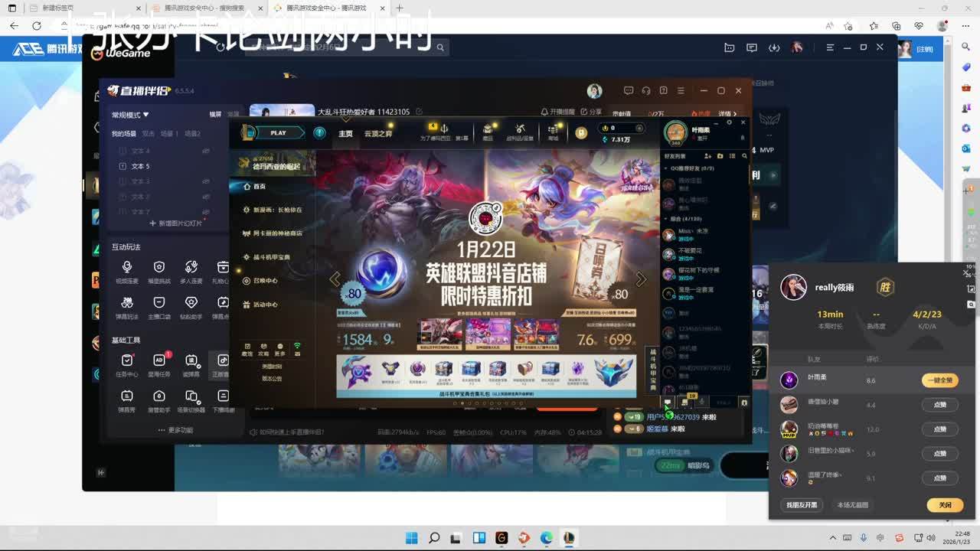Screen dimensions: 980x551
Task: Show the previous banner with the left arrow
Action: point(335,279)
